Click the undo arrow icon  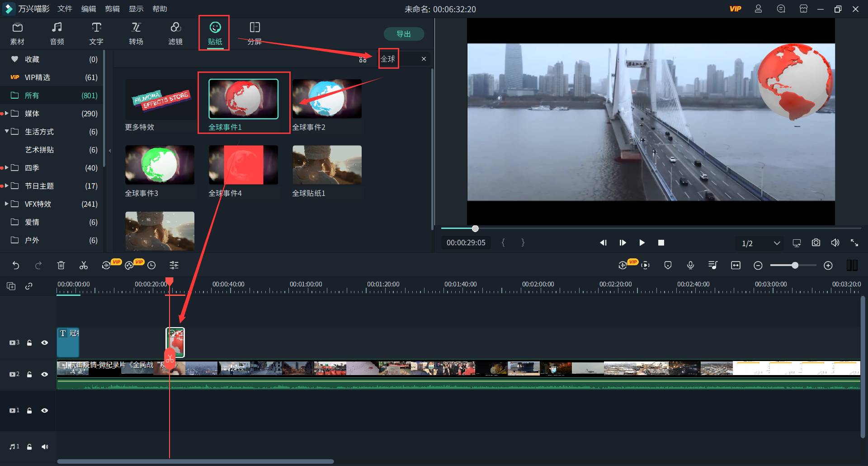16,266
